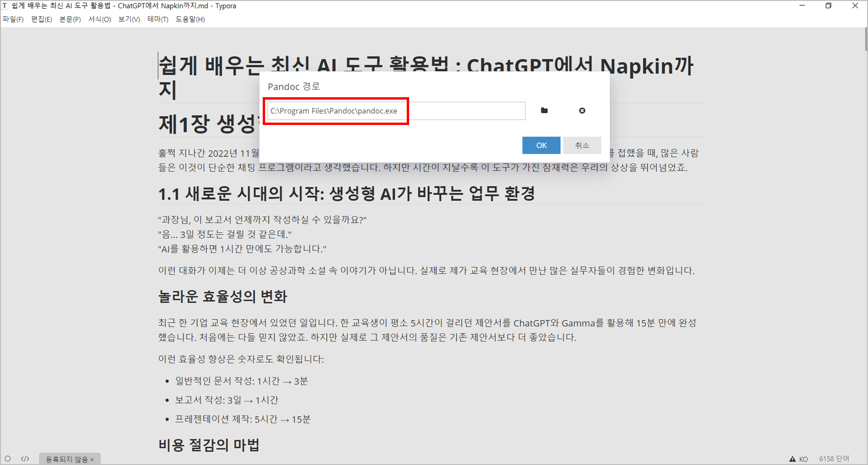Click paragraph starting "이런 대화가 이제는"
Image resolution: width=868 pixels, height=465 pixels.
(426, 271)
